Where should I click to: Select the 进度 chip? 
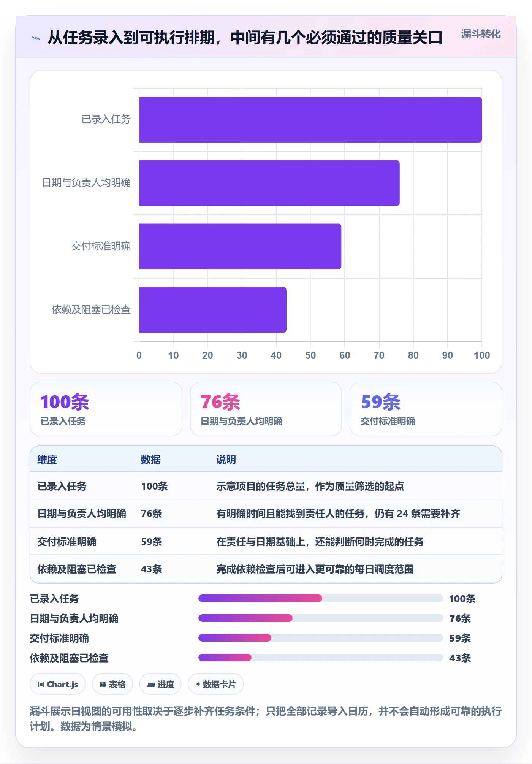pos(160,684)
